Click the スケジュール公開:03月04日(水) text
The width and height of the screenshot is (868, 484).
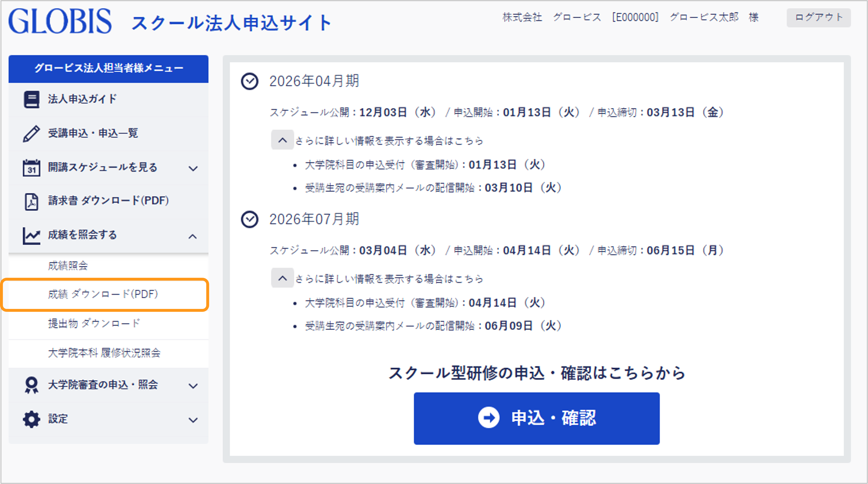353,251
